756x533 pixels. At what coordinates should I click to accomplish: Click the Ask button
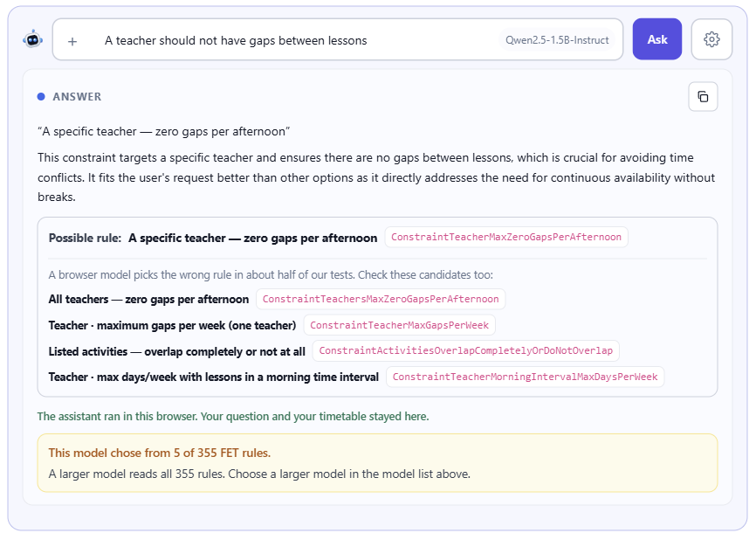pyautogui.click(x=657, y=39)
